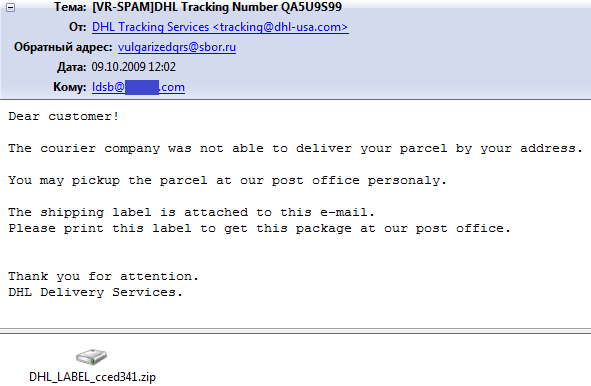
Task: Click the 'Please print this label' sentence
Action: tap(260, 228)
